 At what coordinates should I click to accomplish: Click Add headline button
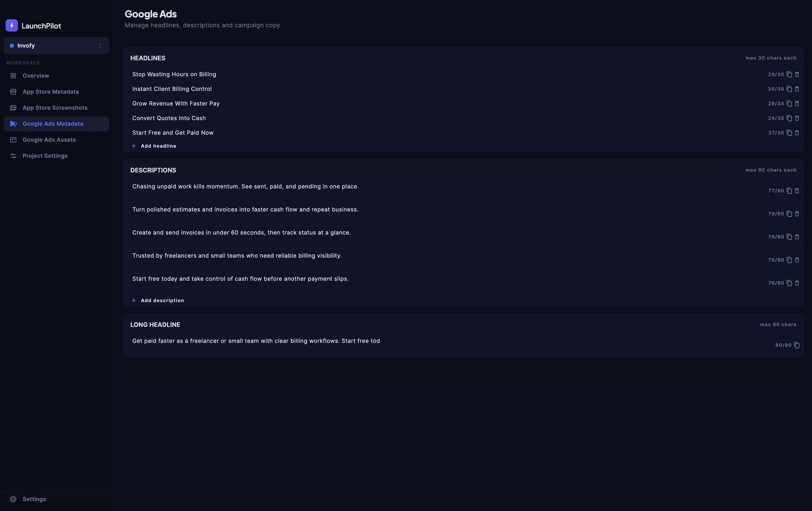coord(154,146)
